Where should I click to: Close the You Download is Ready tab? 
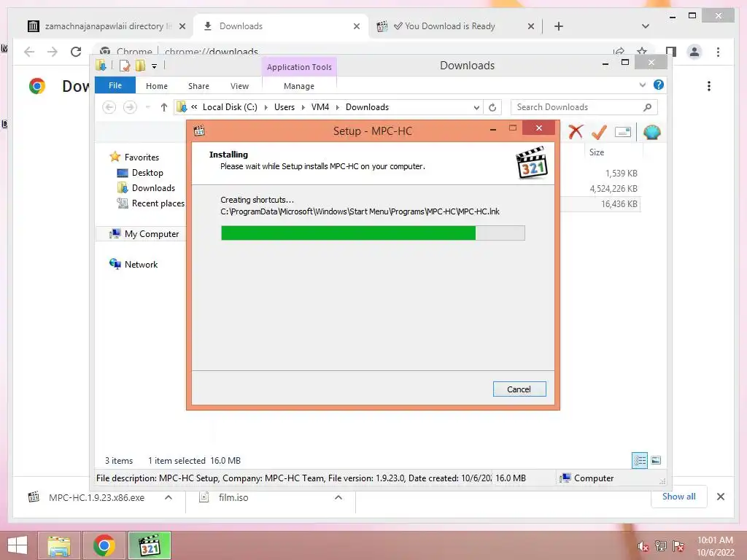(531, 26)
